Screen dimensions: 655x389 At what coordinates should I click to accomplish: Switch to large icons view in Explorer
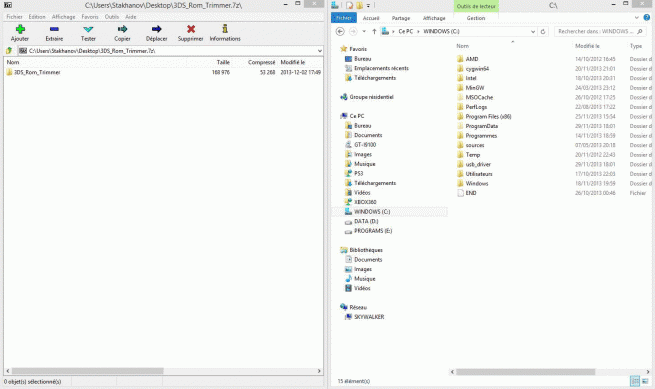point(645,381)
